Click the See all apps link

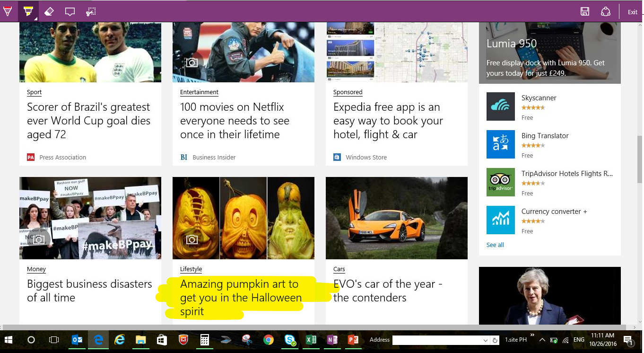click(x=495, y=245)
